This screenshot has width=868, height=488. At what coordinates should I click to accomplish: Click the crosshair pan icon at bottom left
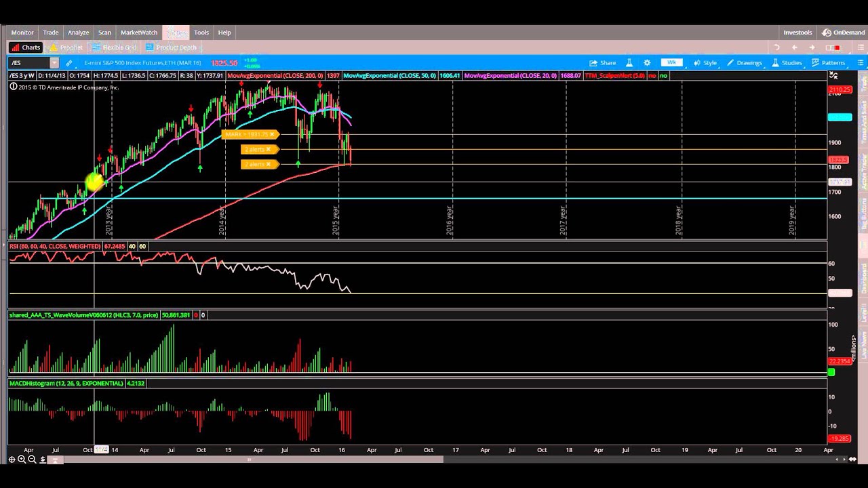12,460
